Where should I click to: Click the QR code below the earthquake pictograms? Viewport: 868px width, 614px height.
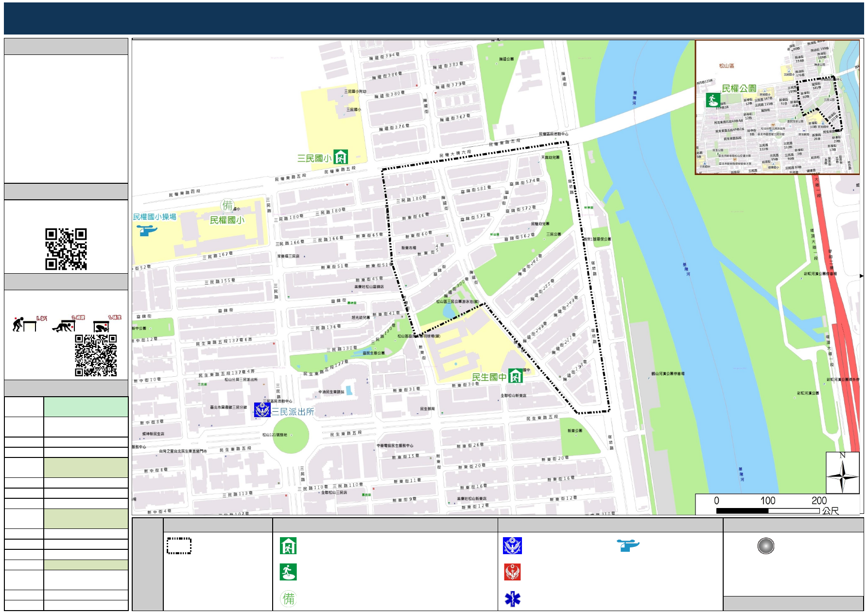[x=96, y=355]
